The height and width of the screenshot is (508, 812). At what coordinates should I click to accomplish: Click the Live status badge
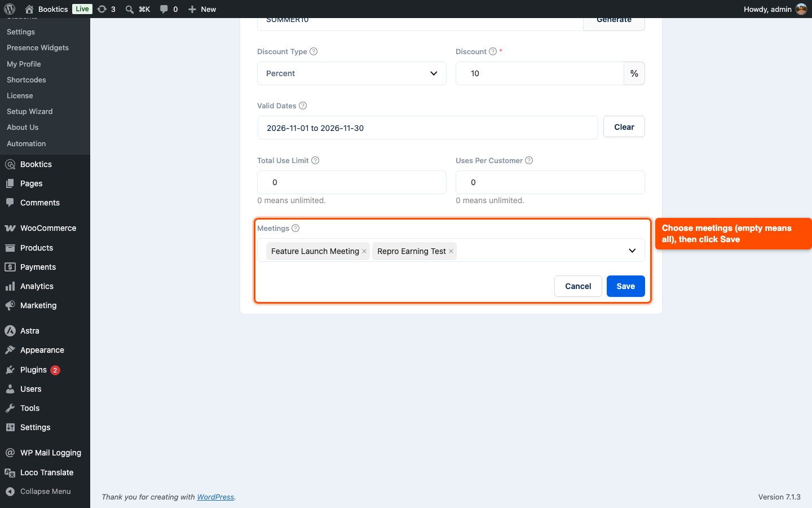pyautogui.click(x=82, y=9)
